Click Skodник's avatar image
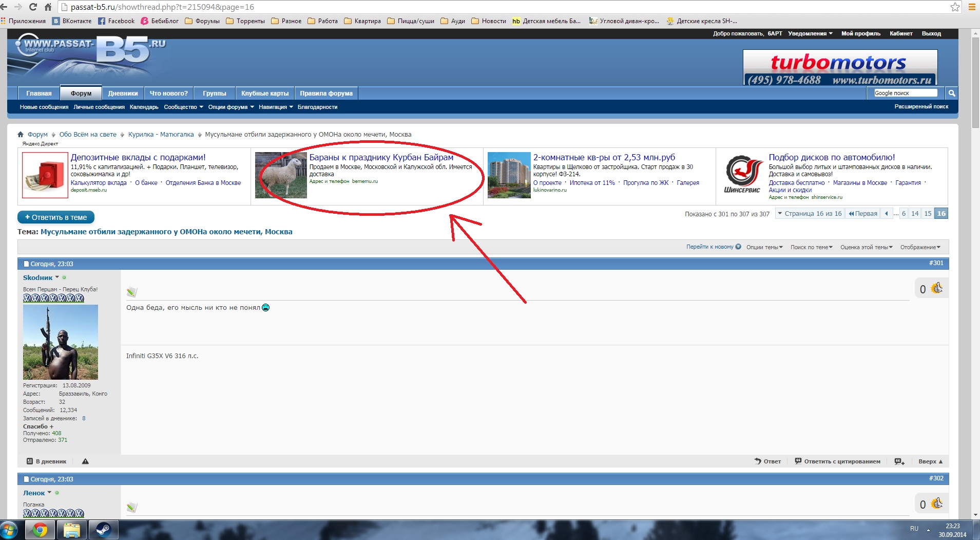980x540 pixels. (61, 342)
